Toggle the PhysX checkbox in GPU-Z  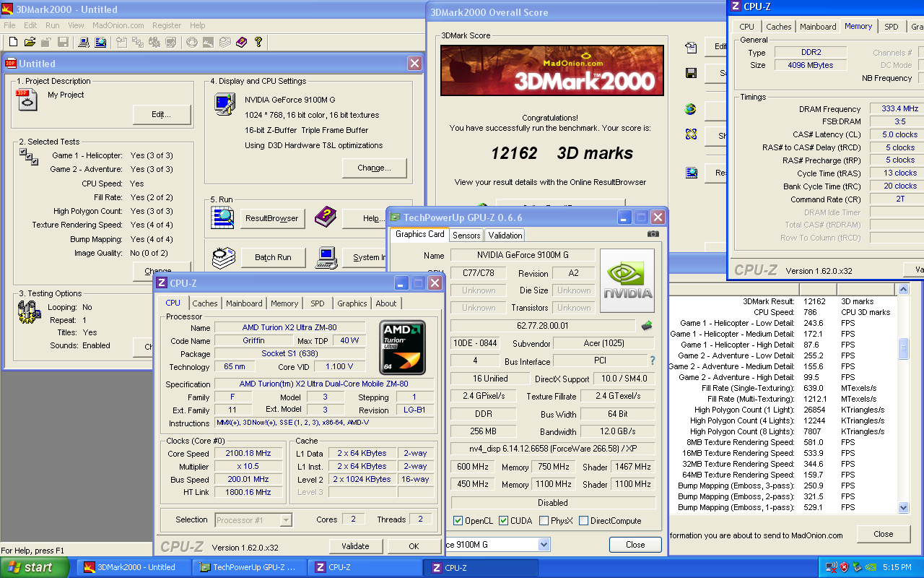pyautogui.click(x=544, y=521)
